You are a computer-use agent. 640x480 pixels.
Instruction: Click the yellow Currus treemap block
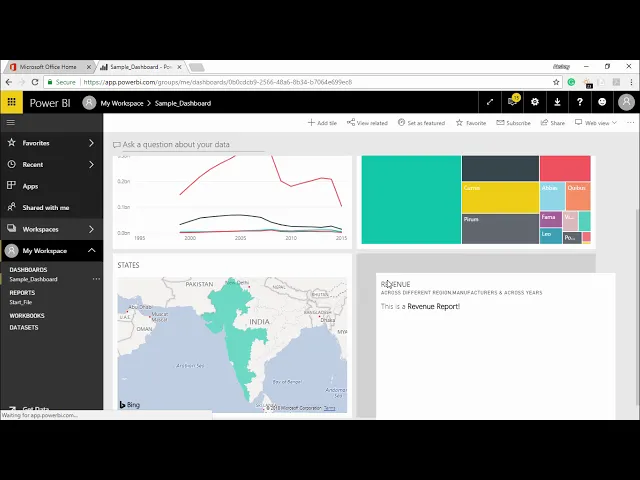click(x=500, y=198)
